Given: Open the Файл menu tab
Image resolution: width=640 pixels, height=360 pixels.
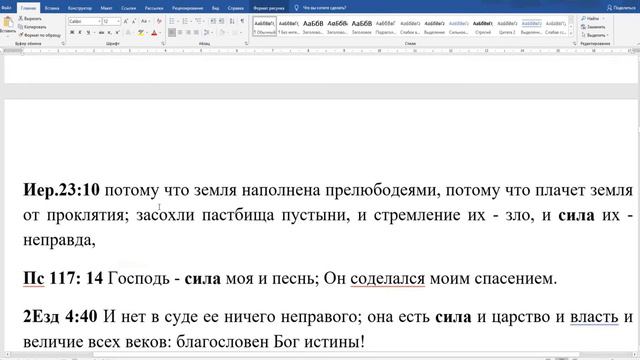Looking at the screenshot, I should click(6, 8).
